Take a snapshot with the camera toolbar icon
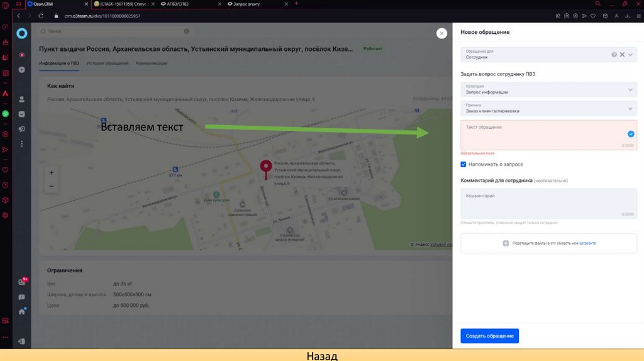This screenshot has width=644, height=361. [567, 16]
